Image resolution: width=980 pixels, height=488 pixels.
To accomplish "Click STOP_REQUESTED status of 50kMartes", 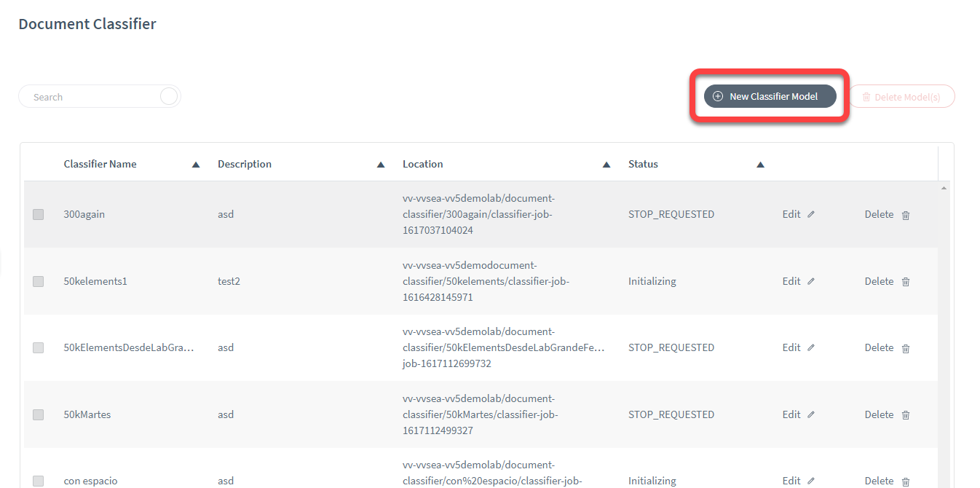I will [671, 414].
